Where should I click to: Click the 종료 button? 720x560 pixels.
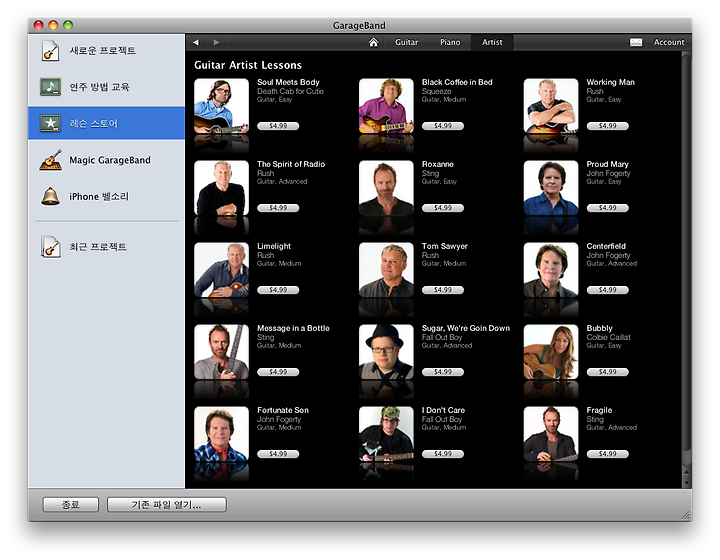tap(71, 504)
